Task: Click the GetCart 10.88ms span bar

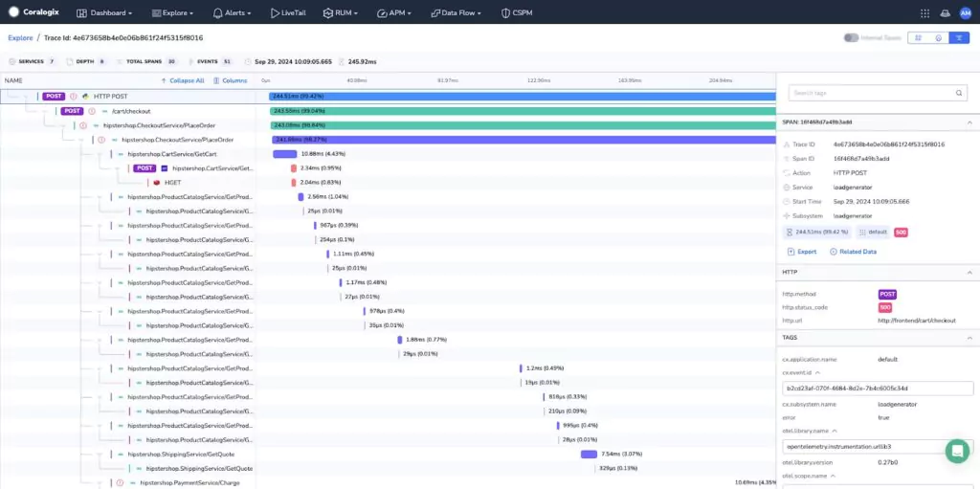Action: coord(285,154)
